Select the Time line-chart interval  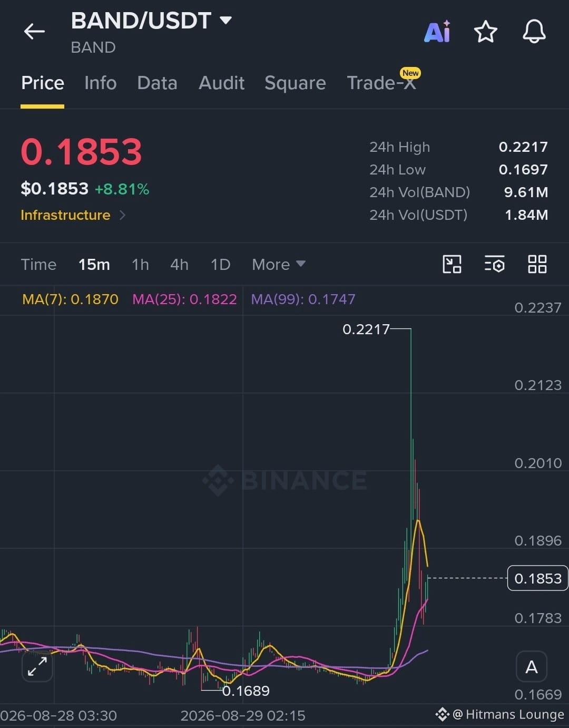[x=38, y=264]
